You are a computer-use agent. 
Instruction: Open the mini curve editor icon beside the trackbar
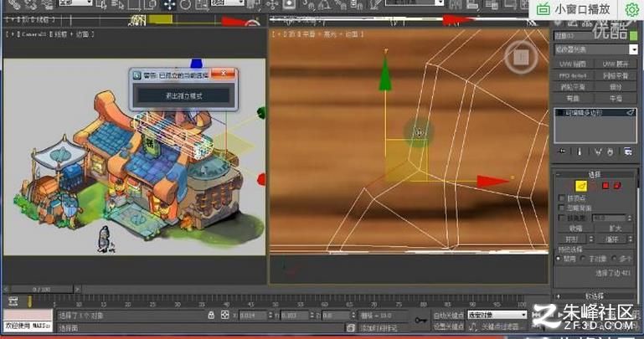[13, 301]
